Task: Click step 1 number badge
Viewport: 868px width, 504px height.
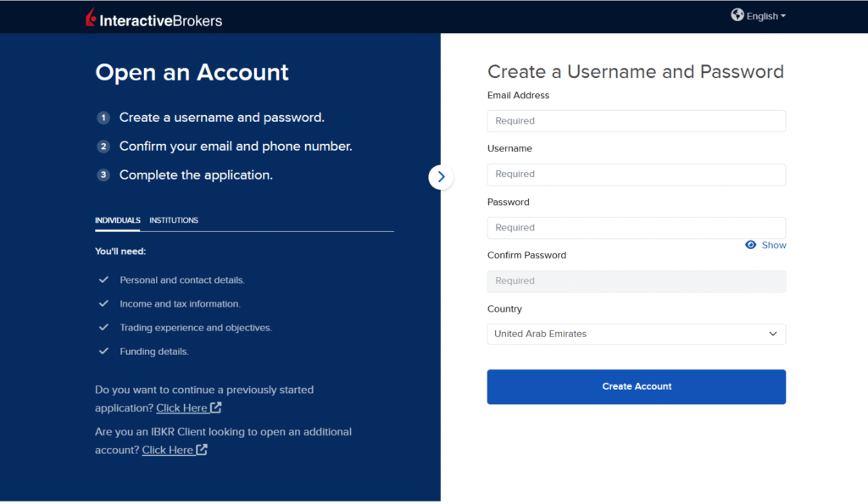Action: coord(103,118)
